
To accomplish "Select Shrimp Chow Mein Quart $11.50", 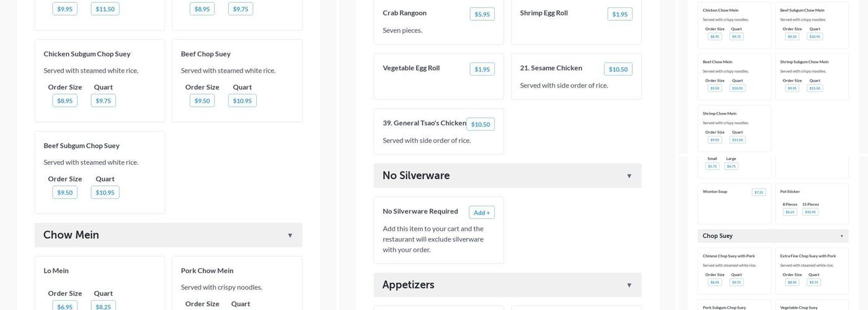I will [737, 139].
